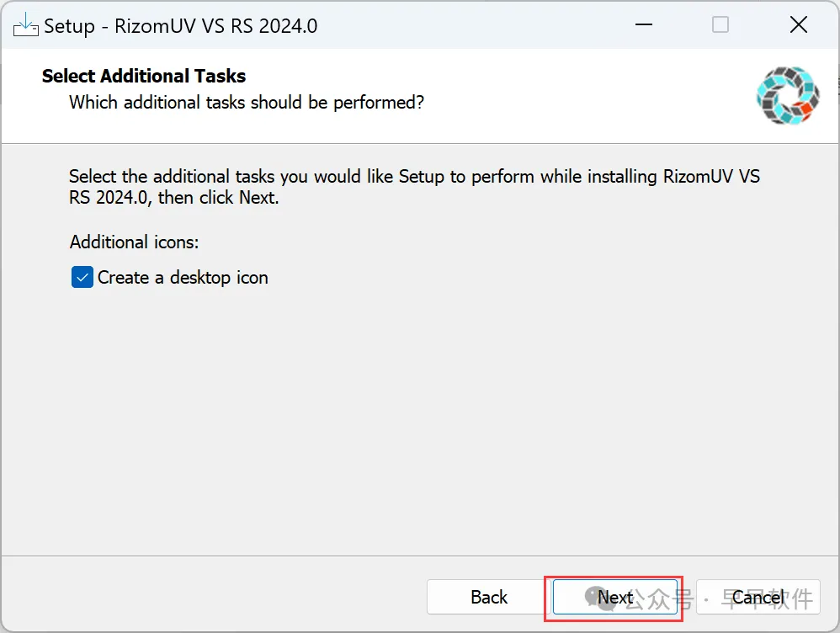Viewport: 840px width, 633px height.
Task: Click the checkmark box for desktop icon
Action: point(82,278)
